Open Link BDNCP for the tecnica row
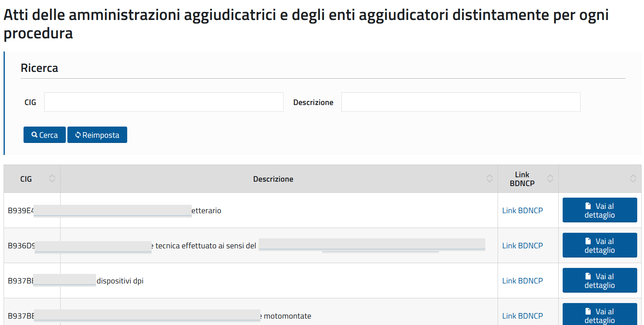This screenshot has height=325, width=644. pos(522,246)
